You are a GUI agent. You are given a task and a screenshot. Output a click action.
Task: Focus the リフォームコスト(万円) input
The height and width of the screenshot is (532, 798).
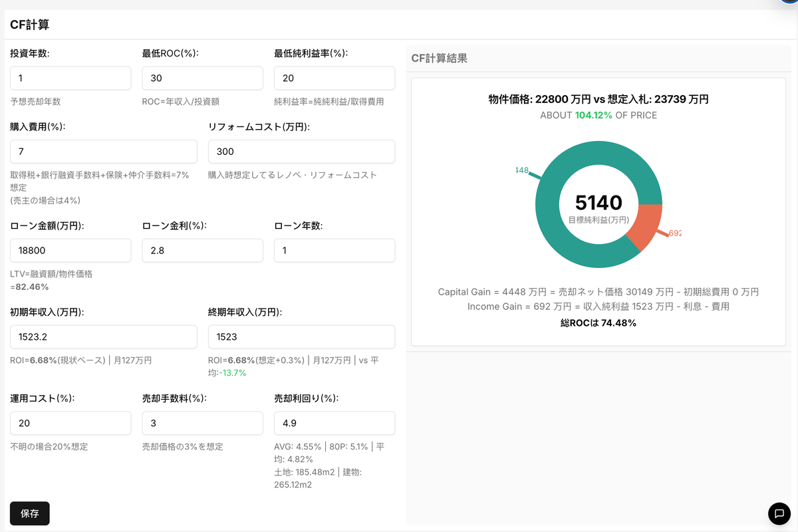pyautogui.click(x=302, y=152)
